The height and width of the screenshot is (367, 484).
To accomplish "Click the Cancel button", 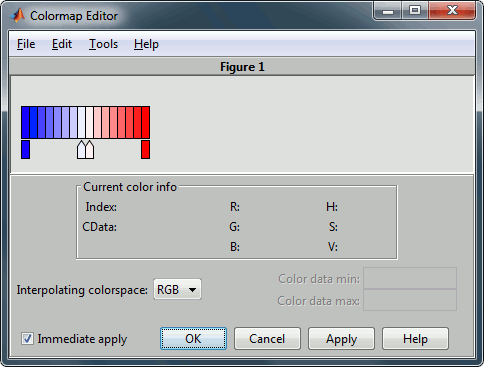I will pyautogui.click(x=267, y=339).
